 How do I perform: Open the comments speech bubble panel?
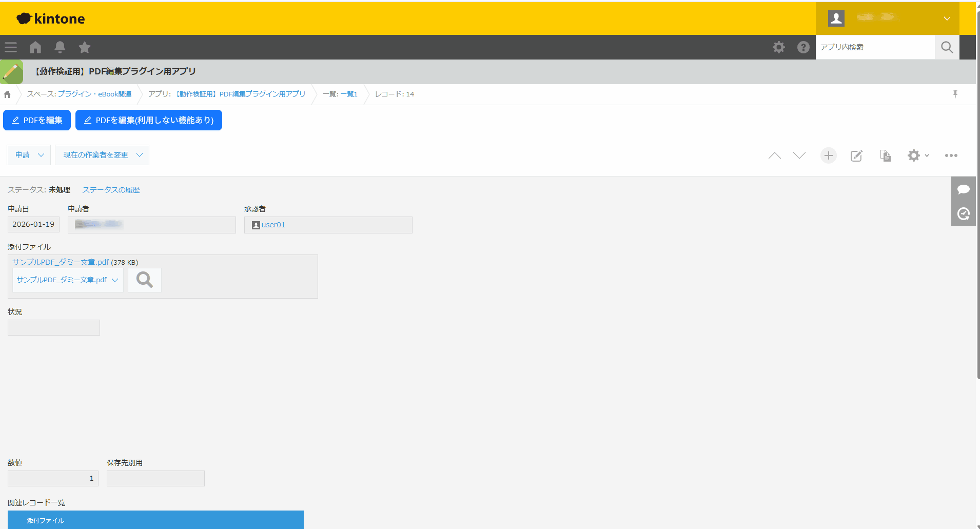click(963, 189)
